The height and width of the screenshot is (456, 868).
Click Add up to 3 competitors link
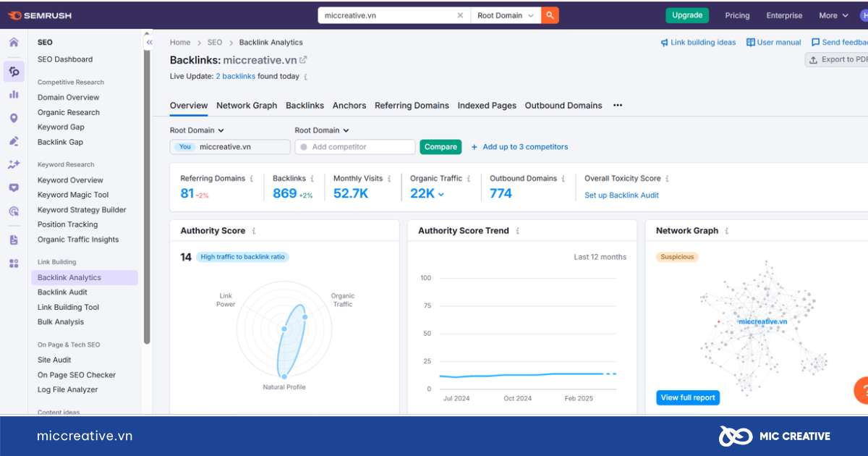(x=519, y=147)
